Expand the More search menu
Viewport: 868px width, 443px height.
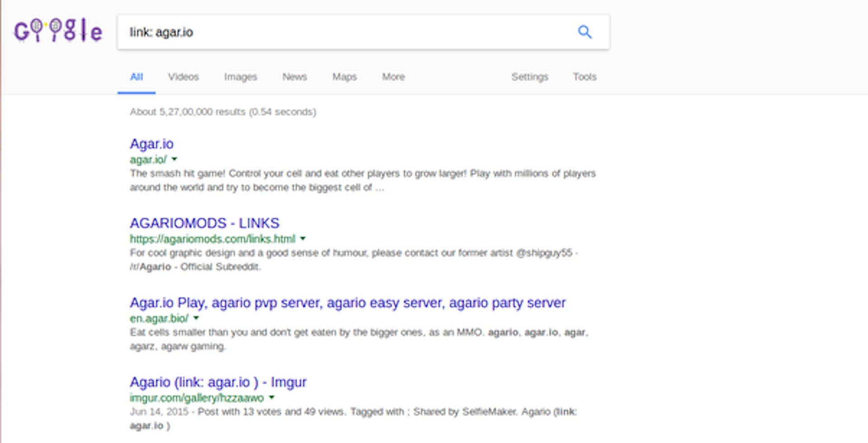[x=393, y=77]
